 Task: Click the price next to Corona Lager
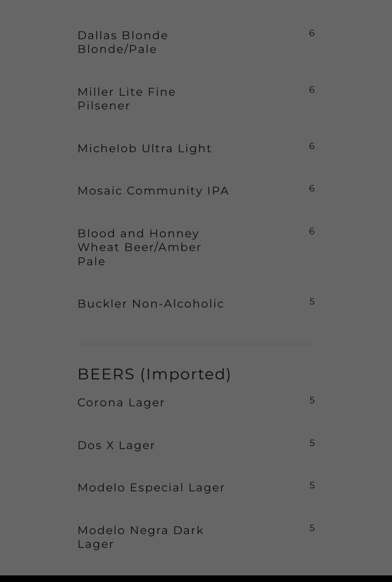[x=312, y=401]
